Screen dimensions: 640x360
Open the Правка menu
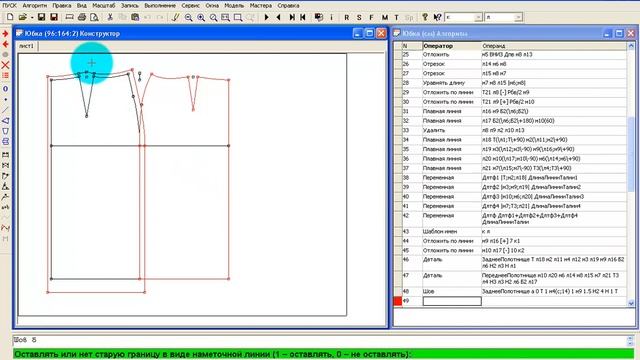(x=62, y=6)
